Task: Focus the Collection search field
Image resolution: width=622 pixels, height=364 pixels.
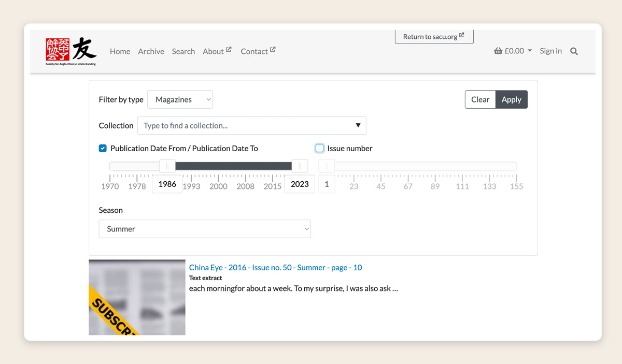Action: (251, 125)
